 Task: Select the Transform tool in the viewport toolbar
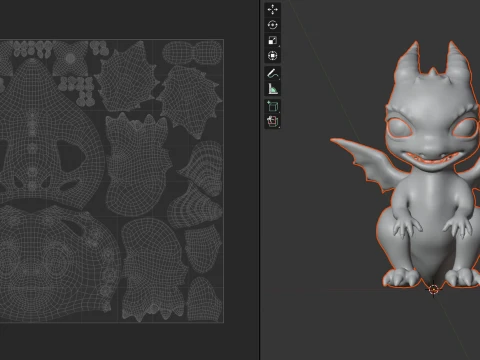(x=272, y=56)
